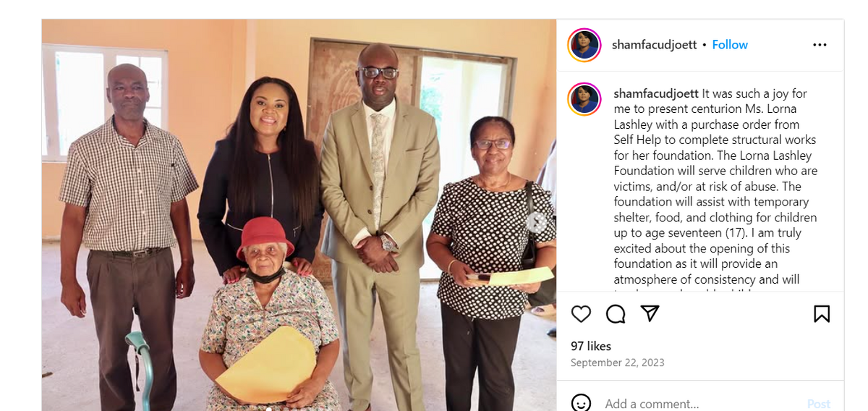Open comments via the speech bubble icon
868x411 pixels.
pyautogui.click(x=616, y=313)
